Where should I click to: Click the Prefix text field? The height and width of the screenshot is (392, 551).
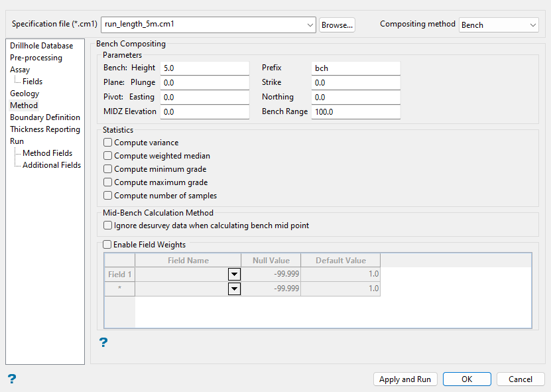355,68
